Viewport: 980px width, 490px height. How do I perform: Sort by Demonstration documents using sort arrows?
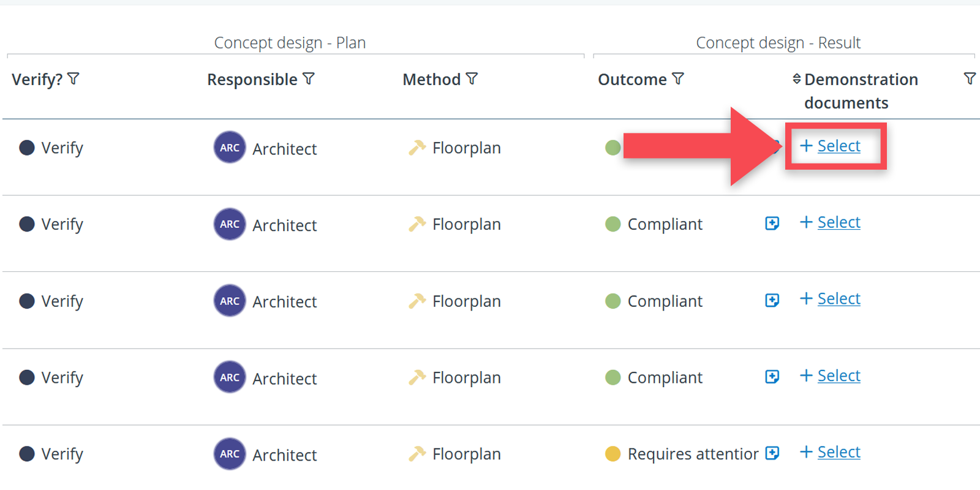click(796, 79)
